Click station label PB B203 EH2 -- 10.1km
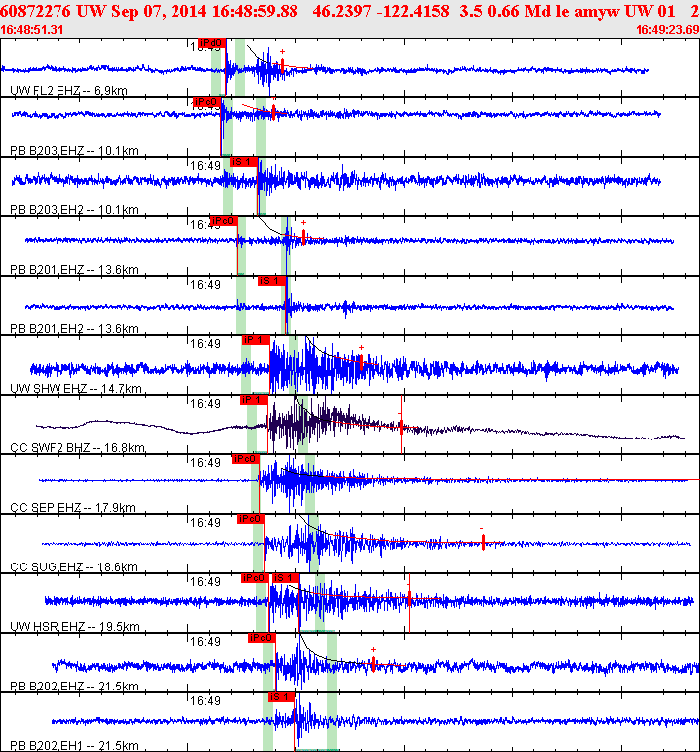700x752 pixels. tap(74, 210)
